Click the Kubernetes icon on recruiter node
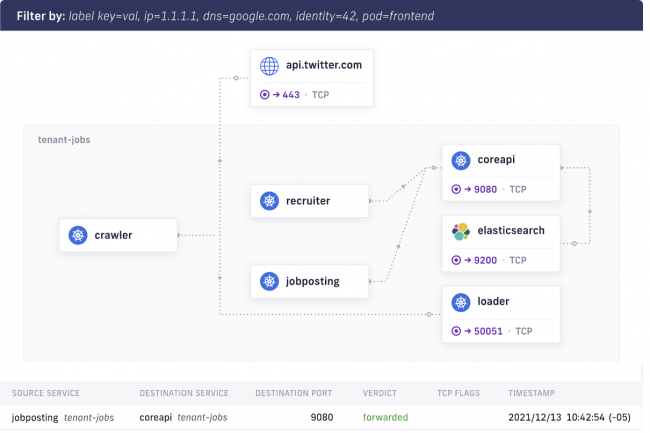 tap(269, 201)
